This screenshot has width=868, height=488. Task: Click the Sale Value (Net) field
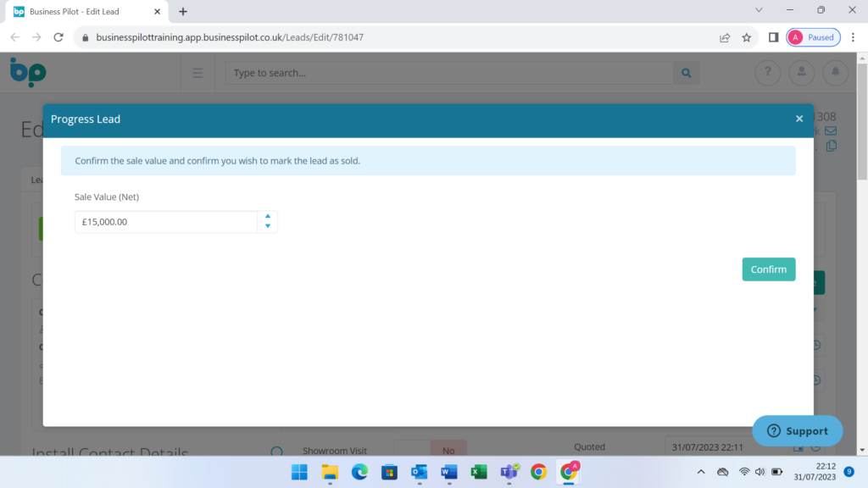(166, 222)
